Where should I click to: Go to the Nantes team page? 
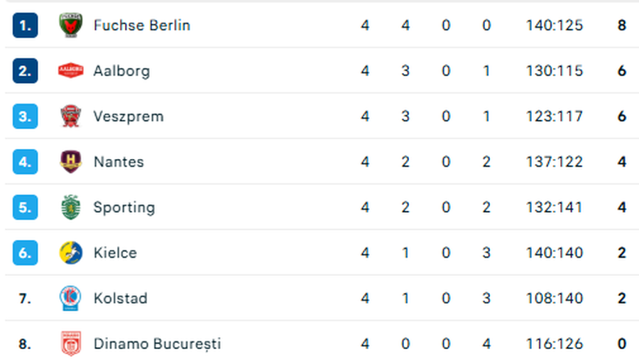click(x=119, y=162)
